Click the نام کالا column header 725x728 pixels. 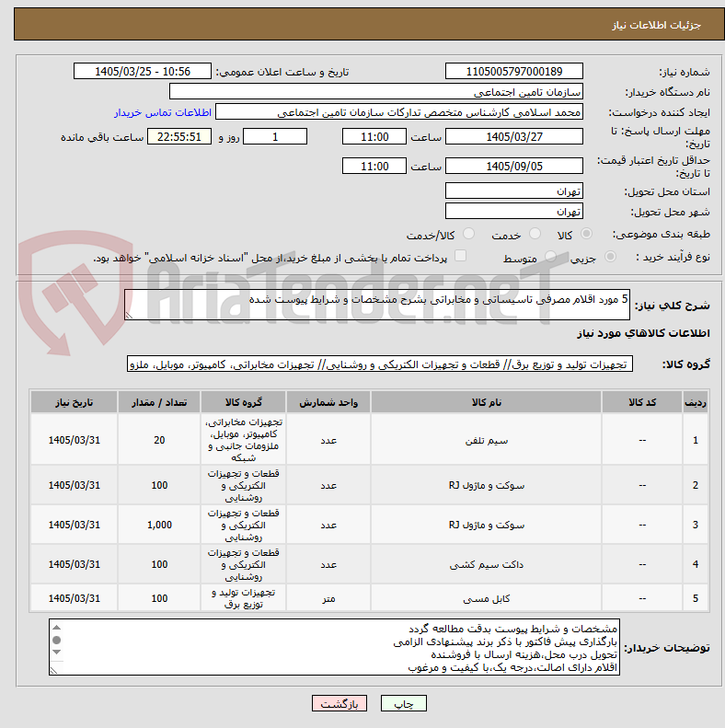pyautogui.click(x=487, y=402)
